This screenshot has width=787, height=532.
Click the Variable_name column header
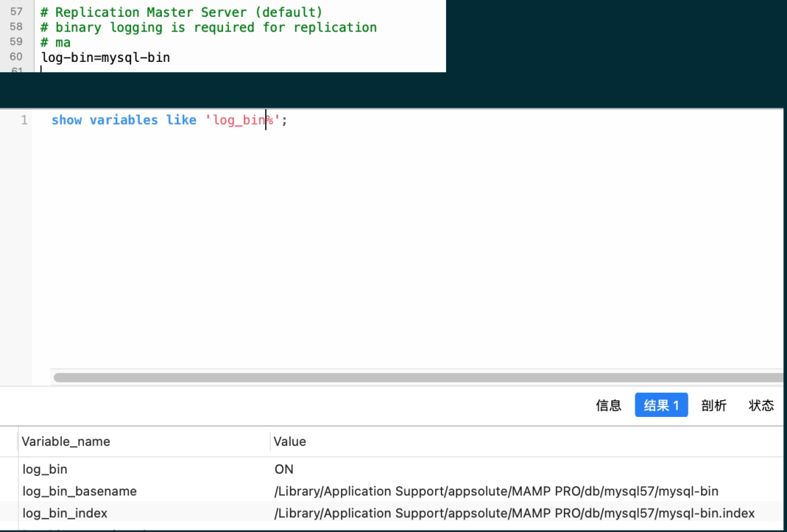(66, 441)
